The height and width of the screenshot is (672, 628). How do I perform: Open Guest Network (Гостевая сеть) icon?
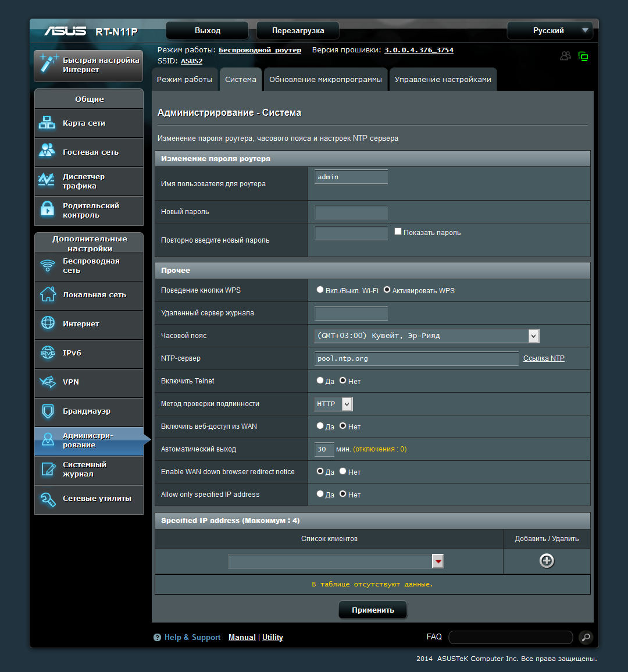[47, 151]
